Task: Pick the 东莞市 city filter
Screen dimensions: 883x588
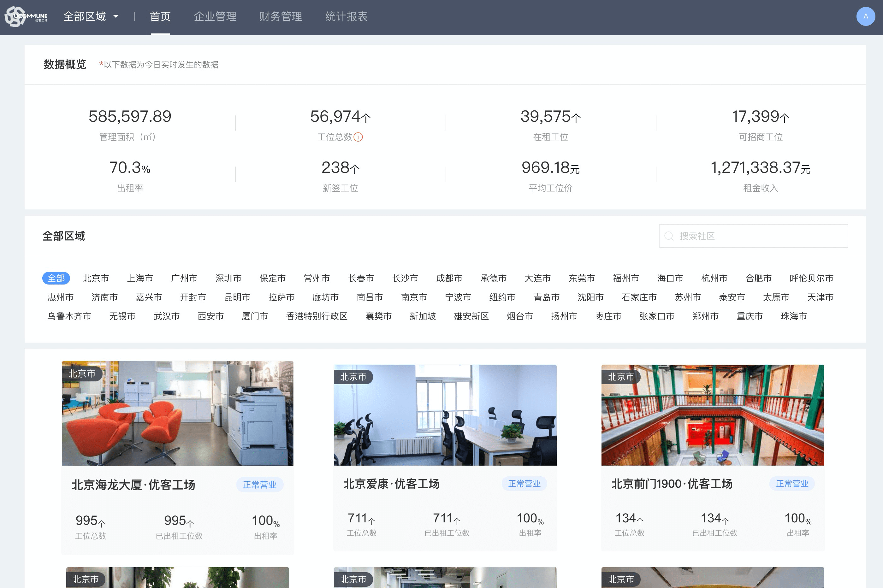Action: pos(582,278)
